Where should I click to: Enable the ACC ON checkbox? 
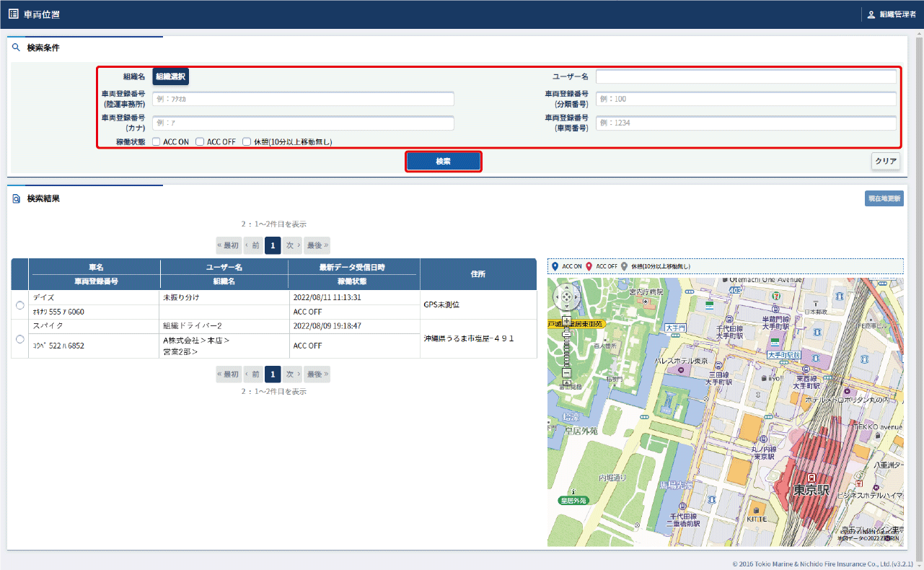[156, 142]
